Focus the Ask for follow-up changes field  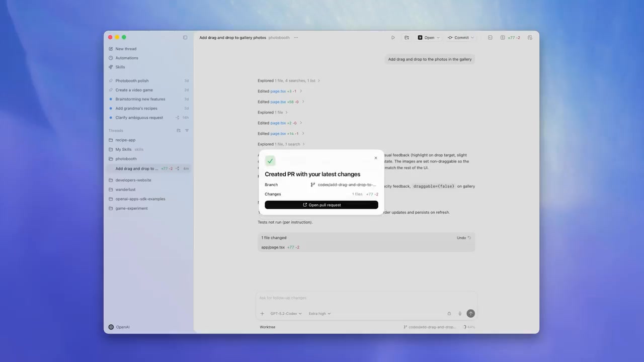click(366, 298)
